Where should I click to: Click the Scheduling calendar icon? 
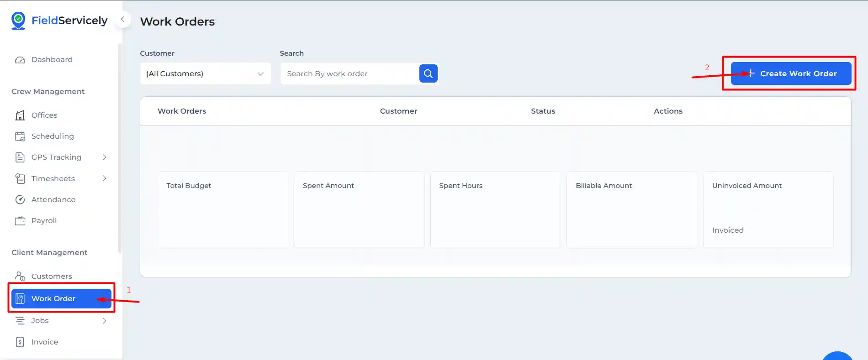point(20,136)
